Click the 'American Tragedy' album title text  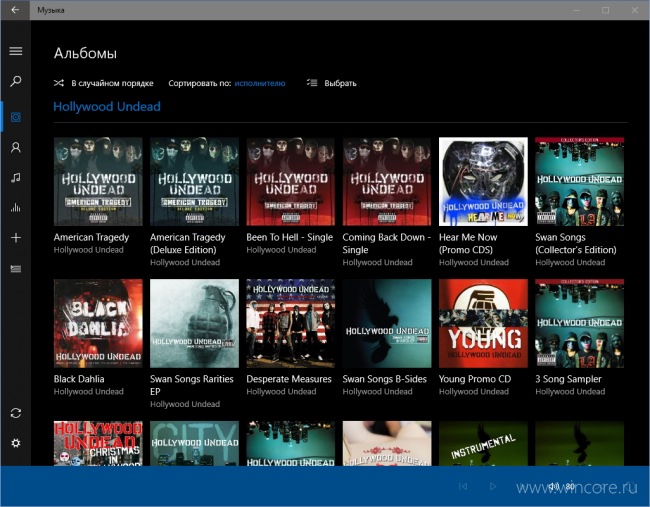click(91, 238)
